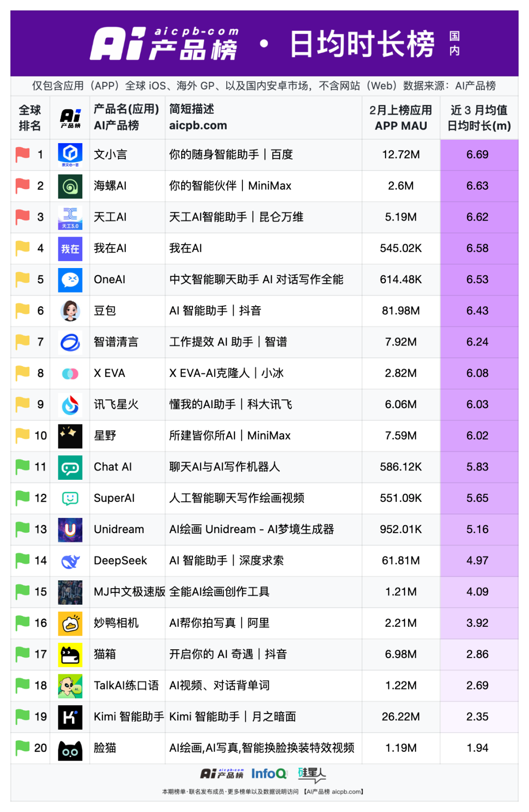Click the 26.22M MAU value for Kimi

coord(401,717)
